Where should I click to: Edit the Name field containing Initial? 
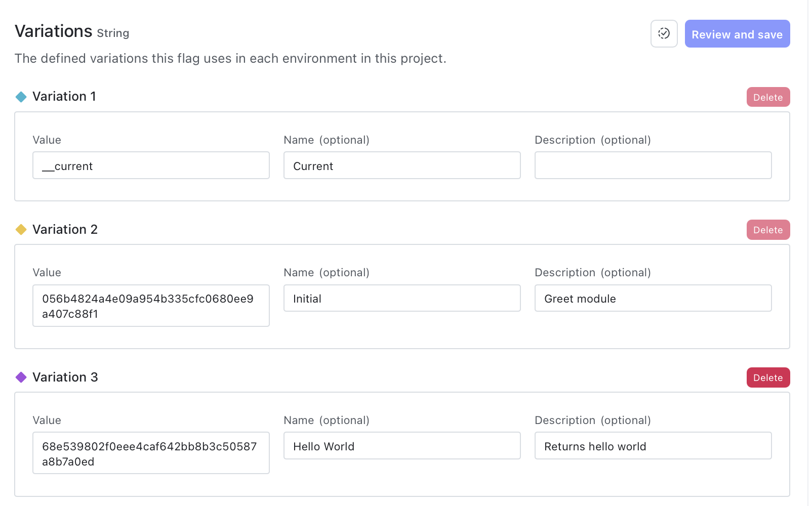[402, 299]
